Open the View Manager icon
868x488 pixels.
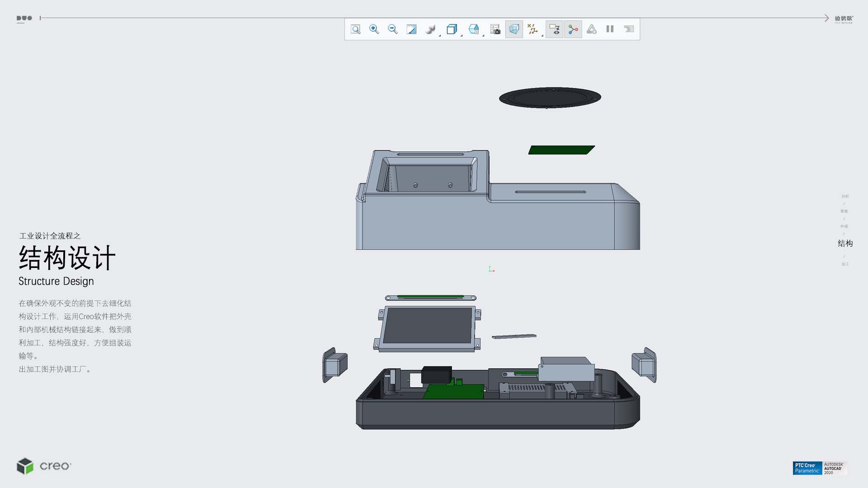point(473,29)
